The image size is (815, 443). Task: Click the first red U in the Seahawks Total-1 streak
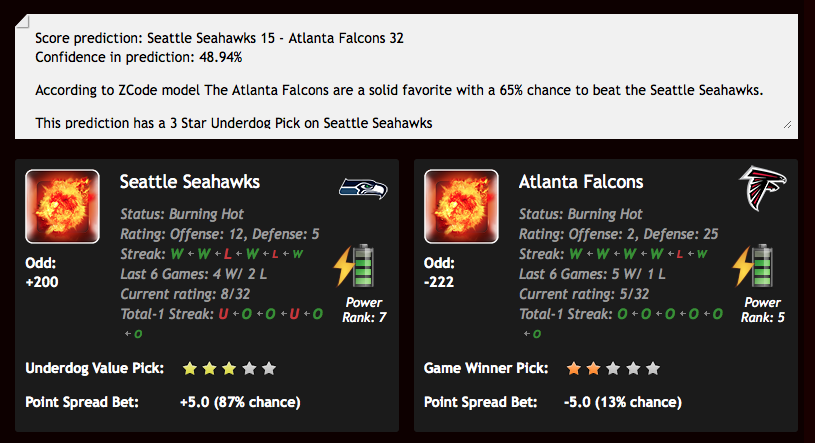pos(224,314)
